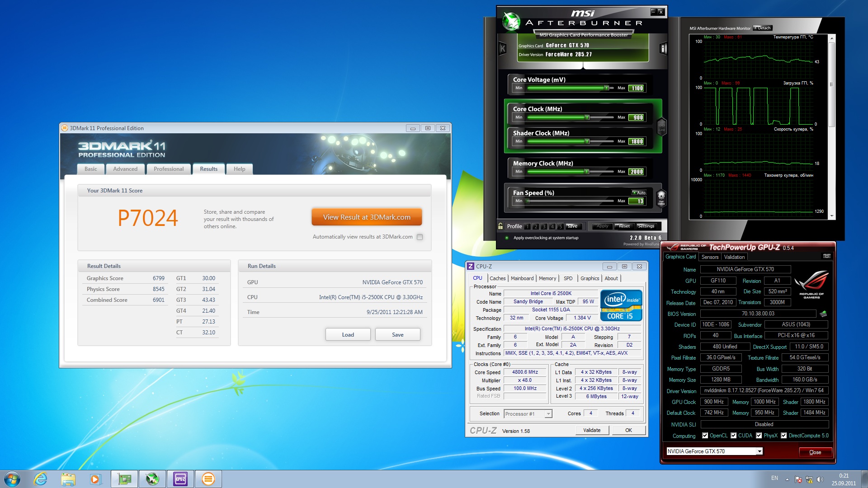Click the fan User Define gear icon

point(661,197)
